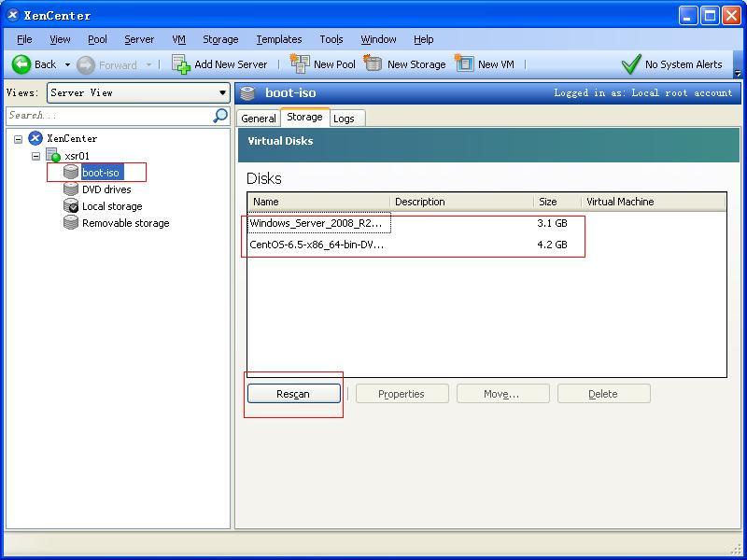Screen dimensions: 747x560
Task: Open the Server menu
Action: (139, 39)
